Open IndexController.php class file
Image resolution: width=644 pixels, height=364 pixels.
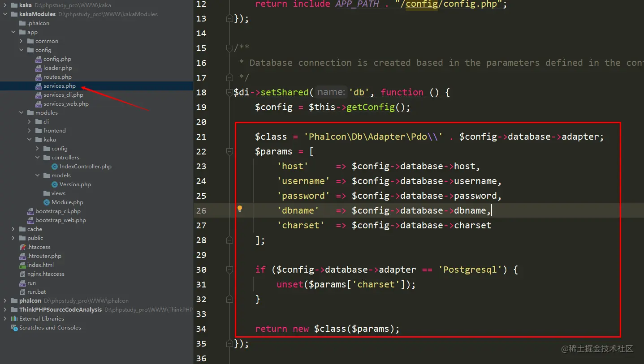[x=86, y=167]
